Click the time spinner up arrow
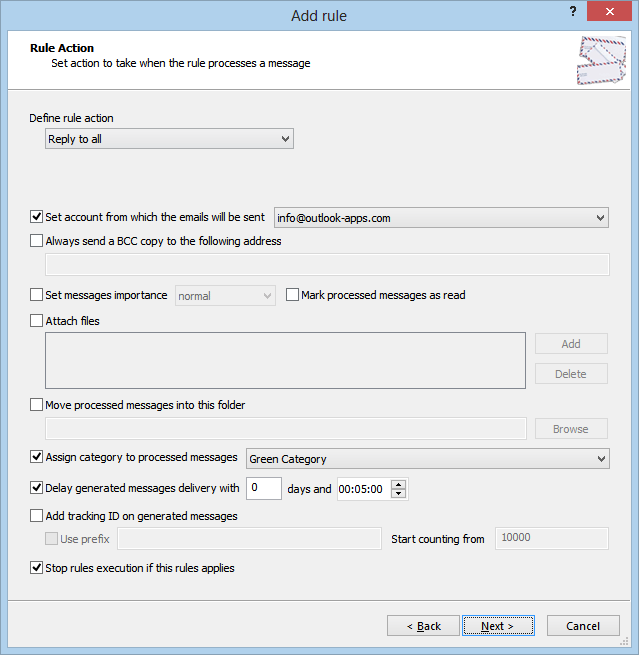Viewport: 639px width, 655px height. tap(398, 485)
